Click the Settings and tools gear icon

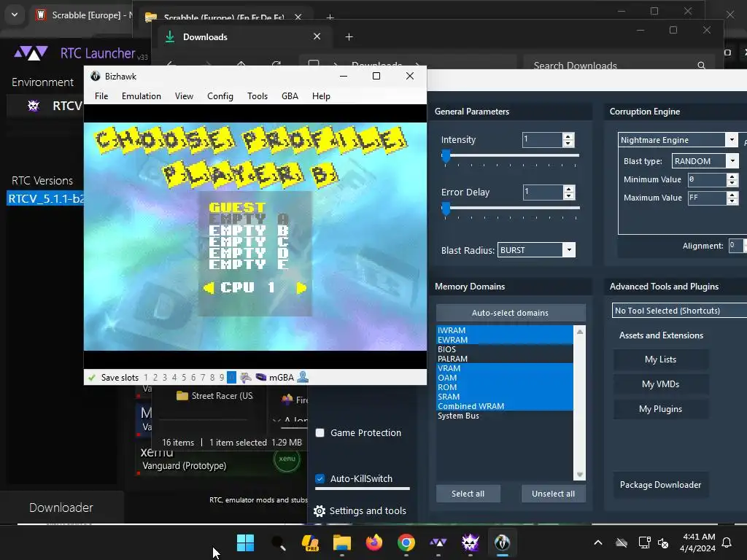(320, 511)
